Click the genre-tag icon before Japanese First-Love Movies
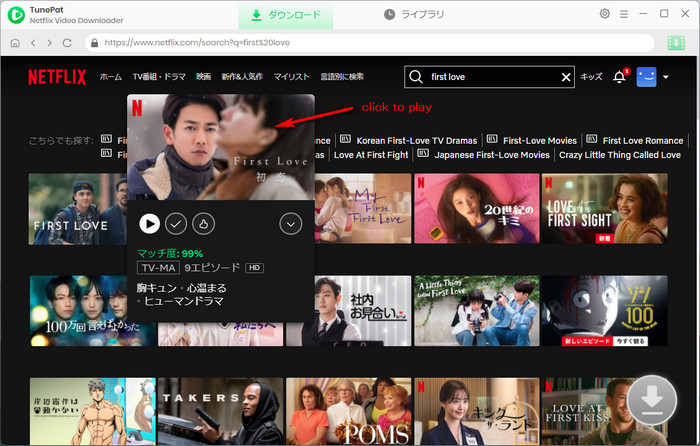Screen dimensions: 700x446 423,153
